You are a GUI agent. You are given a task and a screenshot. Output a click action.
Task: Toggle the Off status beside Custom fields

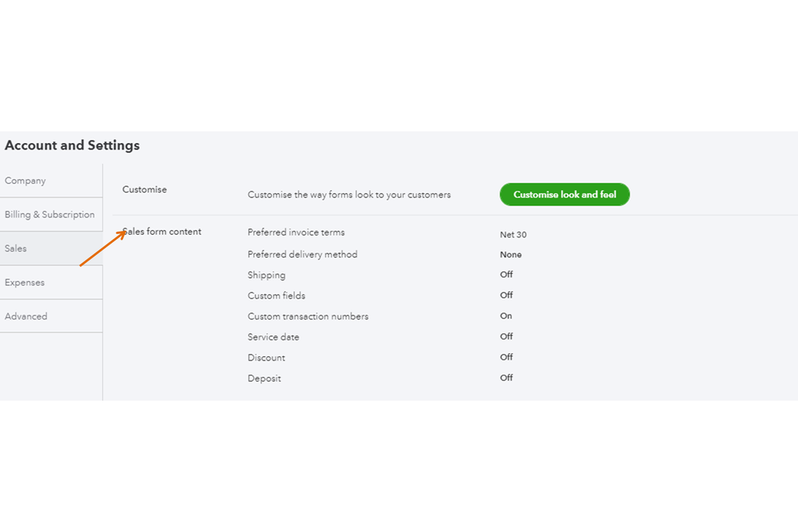[x=506, y=296]
